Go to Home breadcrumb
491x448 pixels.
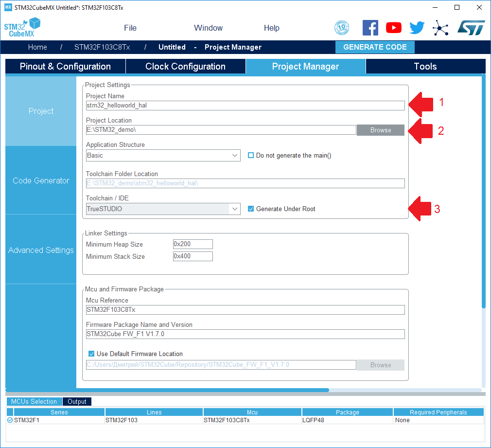coord(37,47)
